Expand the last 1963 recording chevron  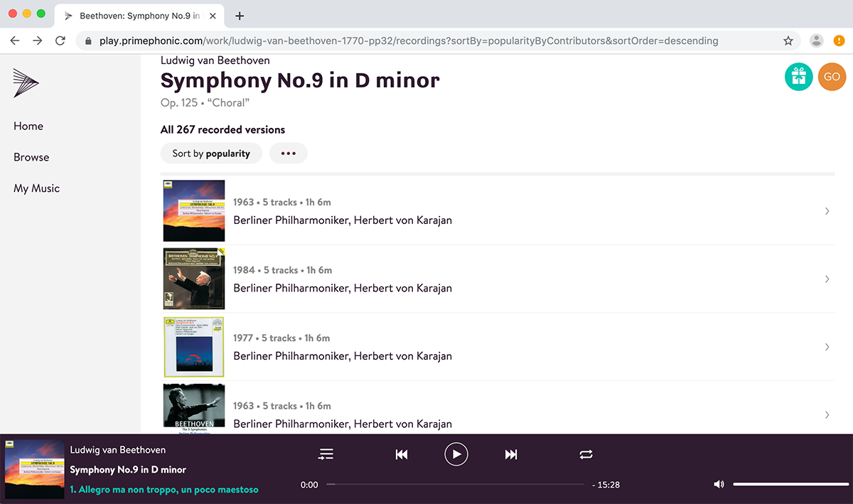[827, 414]
